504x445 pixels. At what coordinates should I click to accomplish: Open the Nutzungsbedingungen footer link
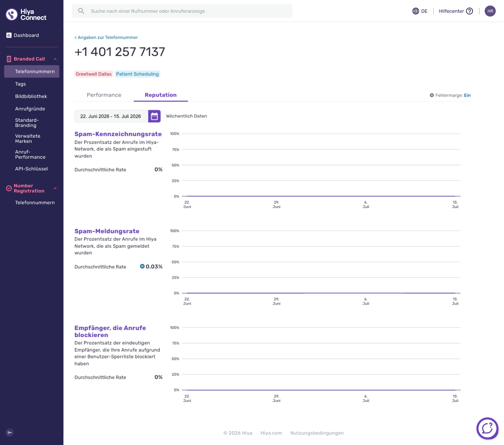pyautogui.click(x=317, y=433)
